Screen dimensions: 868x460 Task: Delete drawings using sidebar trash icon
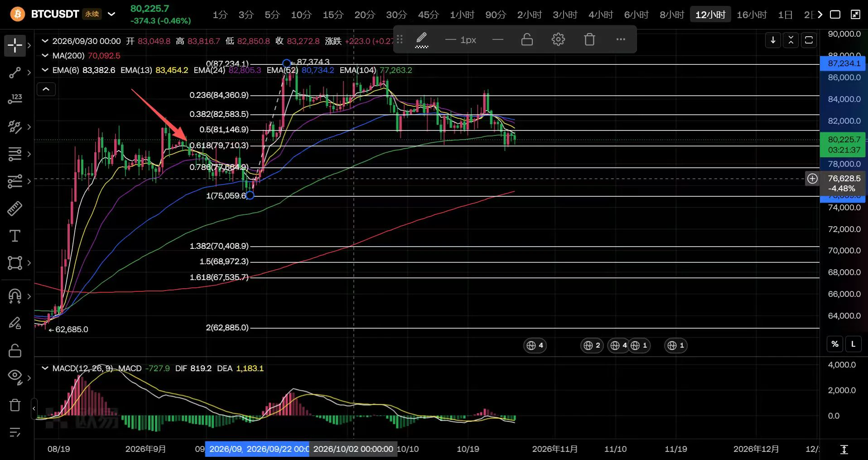click(x=15, y=405)
